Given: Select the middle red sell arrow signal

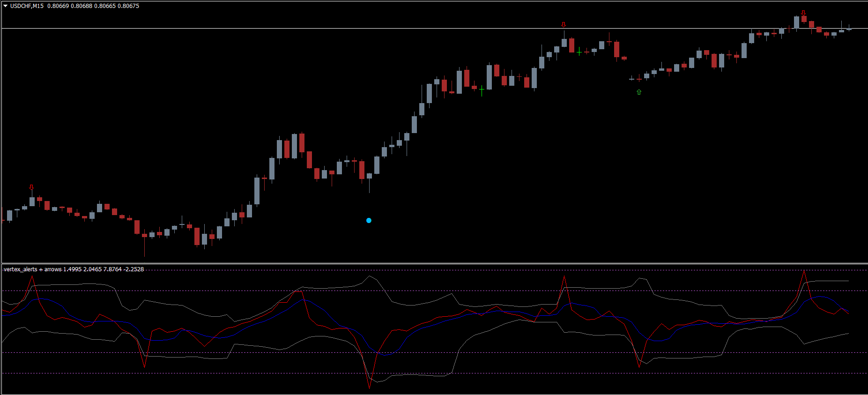Looking at the screenshot, I should (x=564, y=25).
